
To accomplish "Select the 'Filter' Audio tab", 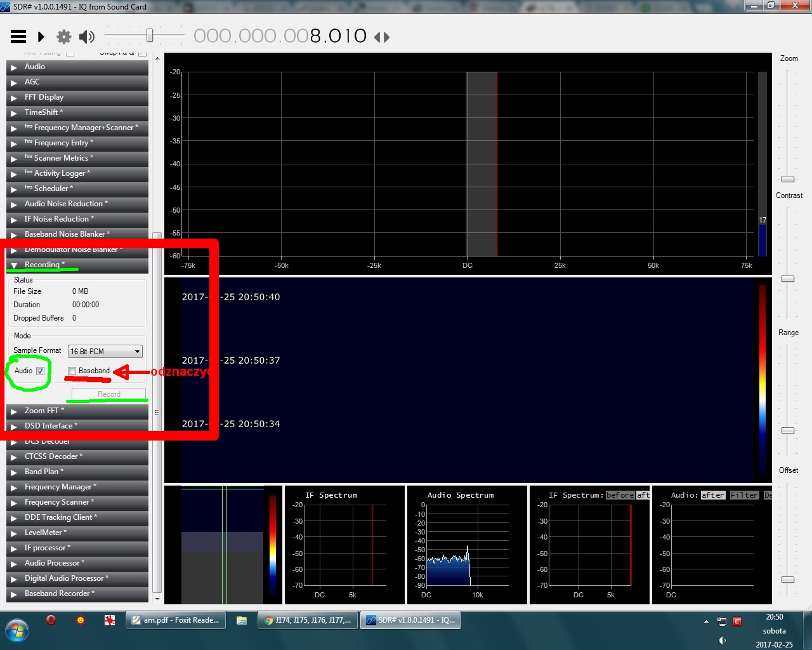I will coord(744,495).
